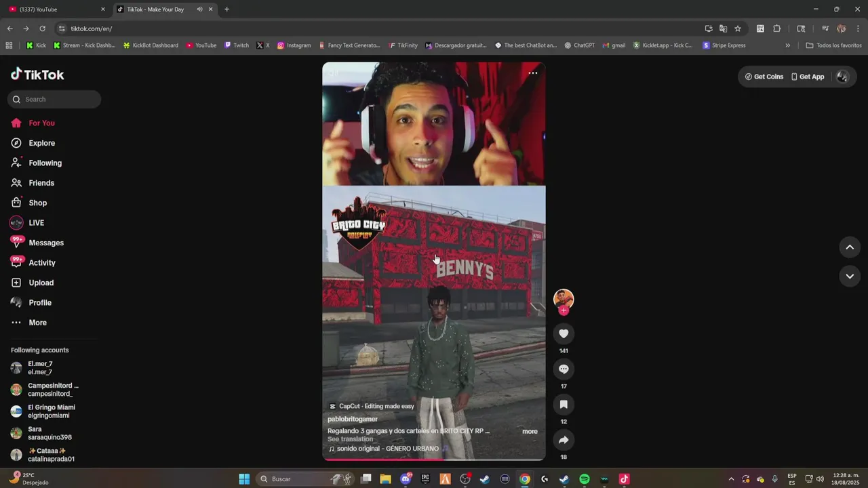The height and width of the screenshot is (488, 868).
Task: Expand hidden bookmarks with the double chevron
Action: [788, 45]
